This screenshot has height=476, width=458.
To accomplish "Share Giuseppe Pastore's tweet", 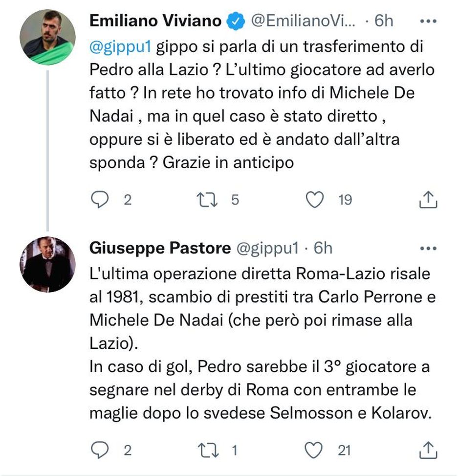I will [428, 450].
